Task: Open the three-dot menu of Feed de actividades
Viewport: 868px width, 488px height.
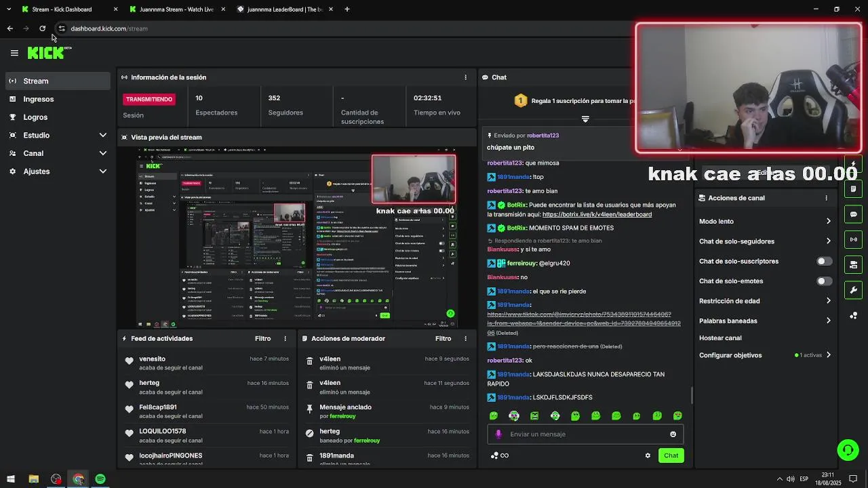Action: [285, 338]
